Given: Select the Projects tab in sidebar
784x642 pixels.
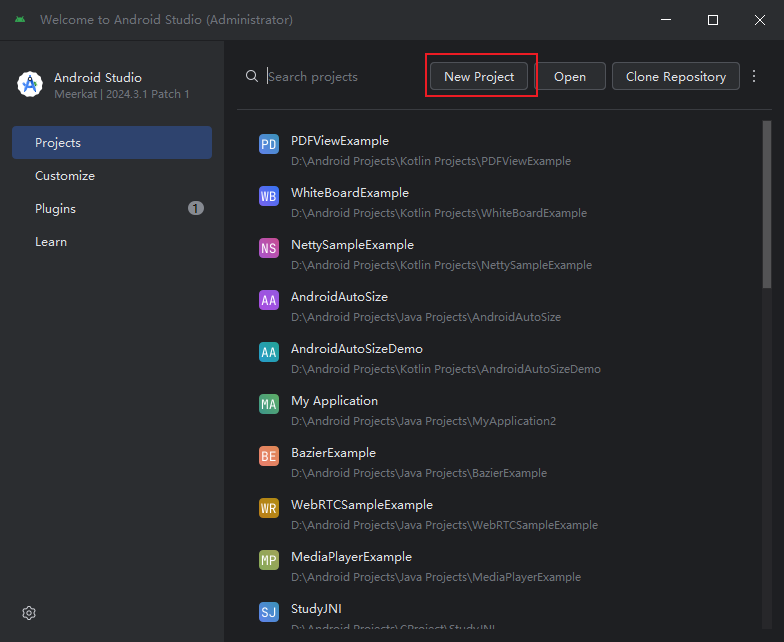Looking at the screenshot, I should [x=112, y=143].
